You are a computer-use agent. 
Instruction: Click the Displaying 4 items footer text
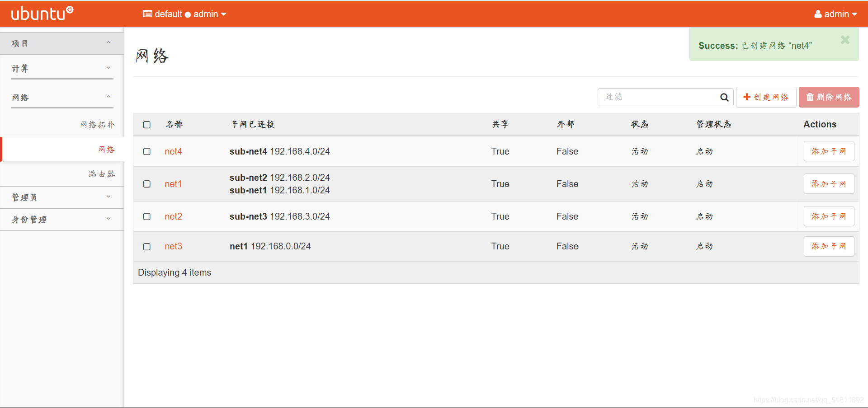tap(175, 272)
